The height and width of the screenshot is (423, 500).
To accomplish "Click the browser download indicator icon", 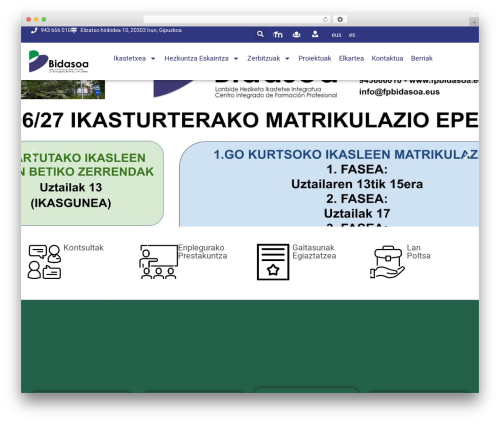I will pyautogui.click(x=340, y=19).
